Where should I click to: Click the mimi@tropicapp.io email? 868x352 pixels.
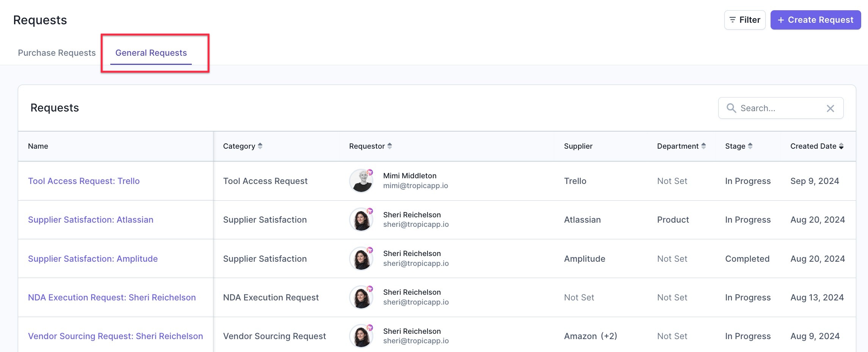[415, 185]
